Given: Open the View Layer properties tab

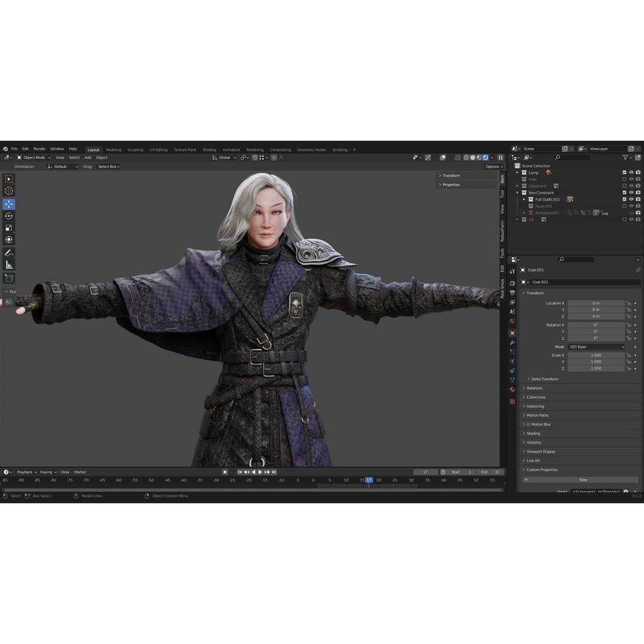Looking at the screenshot, I should (x=512, y=302).
